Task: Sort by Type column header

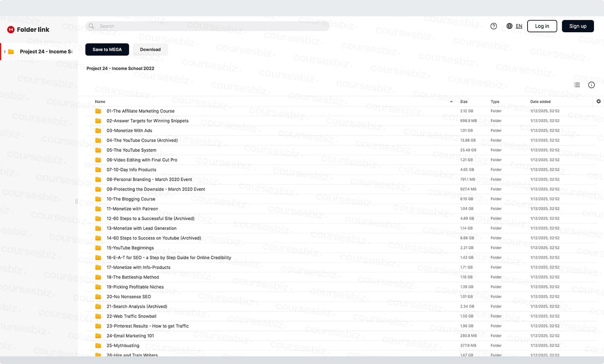Action: [x=495, y=102]
